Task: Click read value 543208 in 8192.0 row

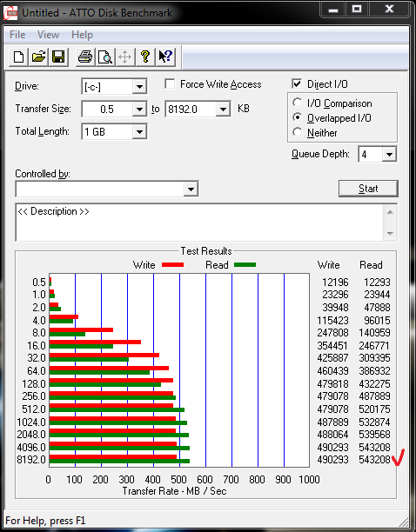Action: pos(374,460)
